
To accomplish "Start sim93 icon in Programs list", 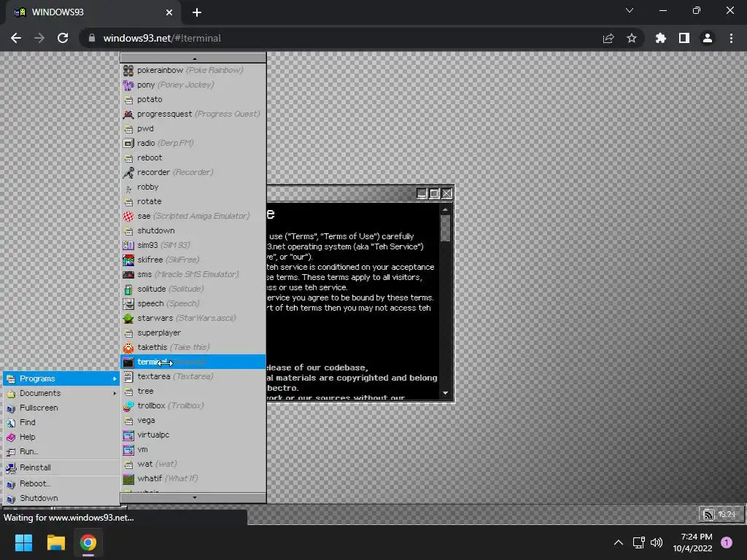I will coord(128,245).
